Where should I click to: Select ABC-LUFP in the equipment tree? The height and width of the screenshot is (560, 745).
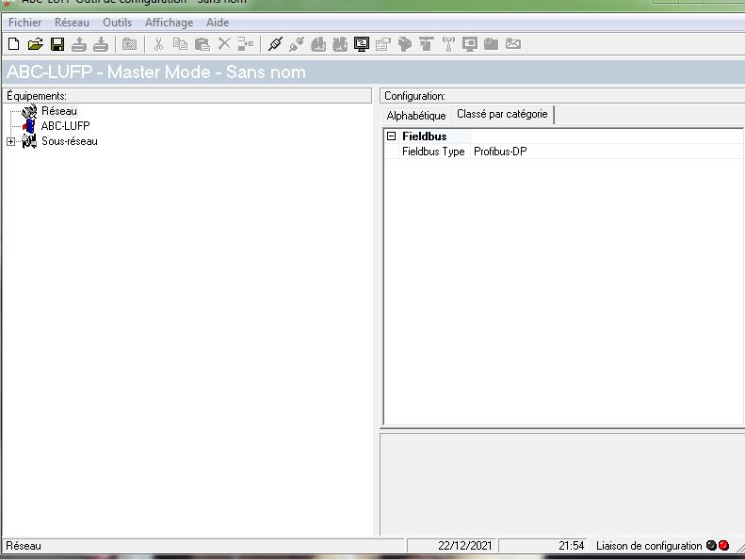[x=65, y=126]
